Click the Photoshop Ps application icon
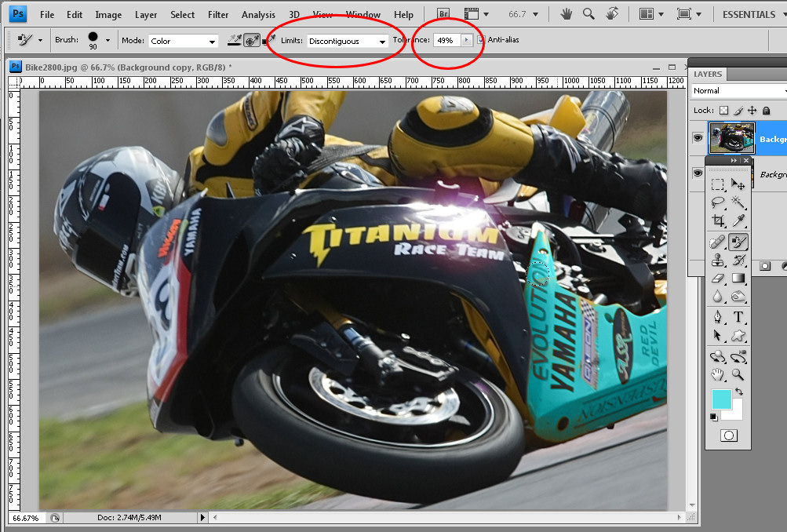Image resolution: width=787 pixels, height=532 pixels. [x=18, y=13]
